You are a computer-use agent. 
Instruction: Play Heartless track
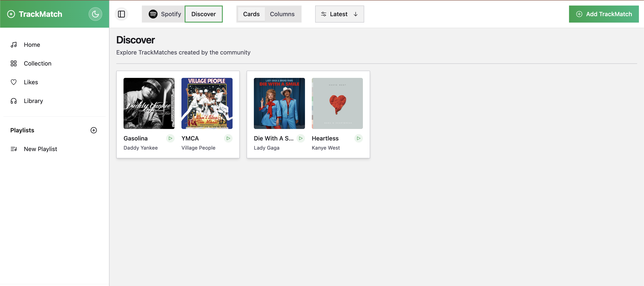click(x=358, y=138)
